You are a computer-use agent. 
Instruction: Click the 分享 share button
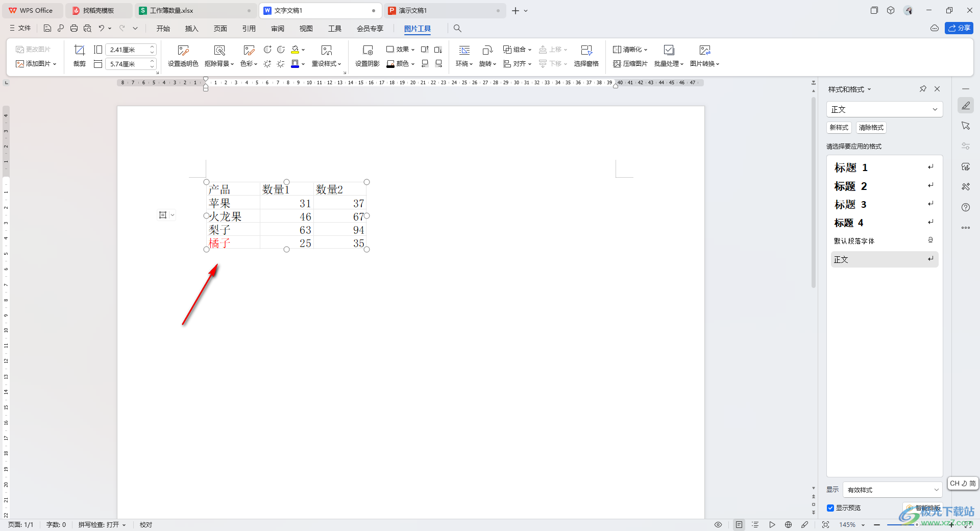click(x=959, y=29)
